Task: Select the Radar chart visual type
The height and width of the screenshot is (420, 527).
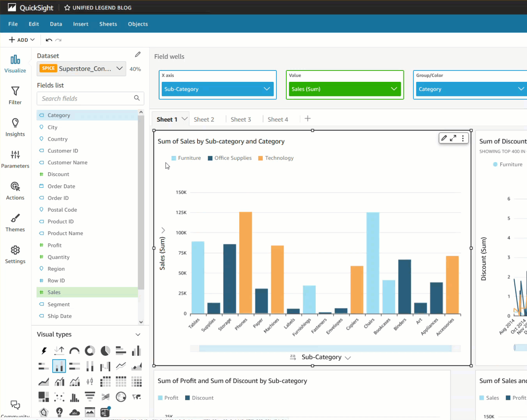Action: tap(44, 412)
